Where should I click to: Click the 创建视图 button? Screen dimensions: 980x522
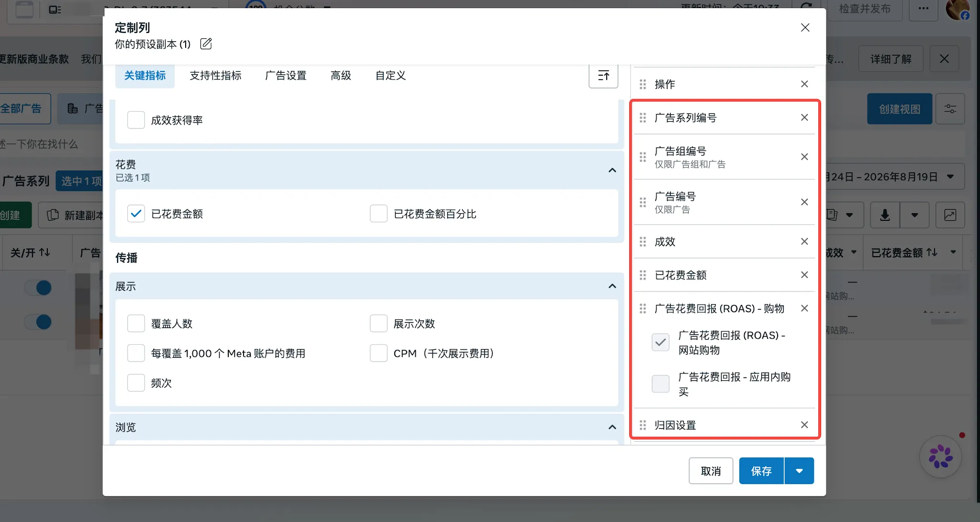pyautogui.click(x=900, y=109)
